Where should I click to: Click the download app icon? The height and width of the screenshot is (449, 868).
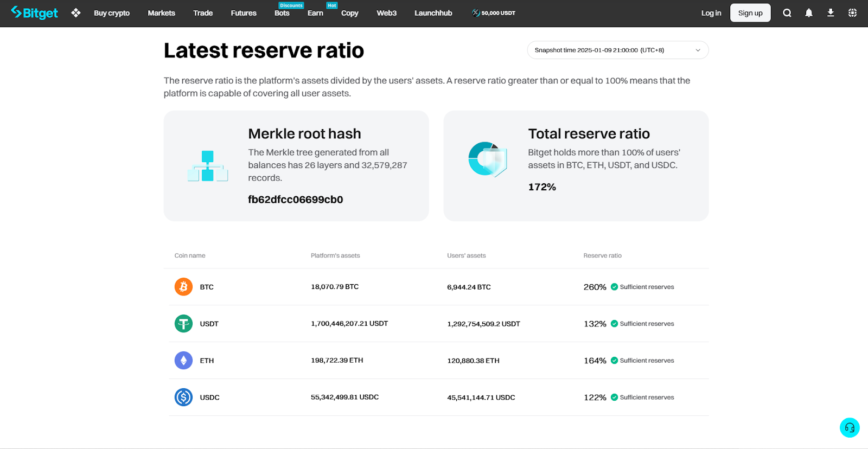coord(831,13)
